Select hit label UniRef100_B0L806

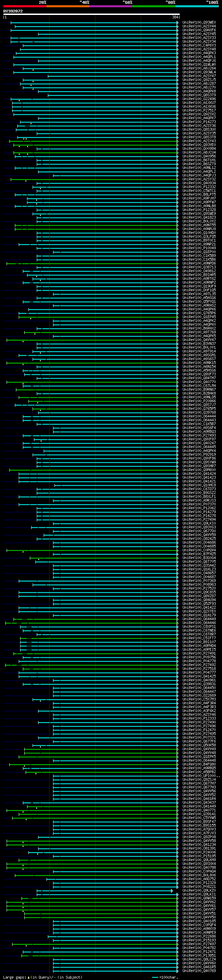[199, 875]
